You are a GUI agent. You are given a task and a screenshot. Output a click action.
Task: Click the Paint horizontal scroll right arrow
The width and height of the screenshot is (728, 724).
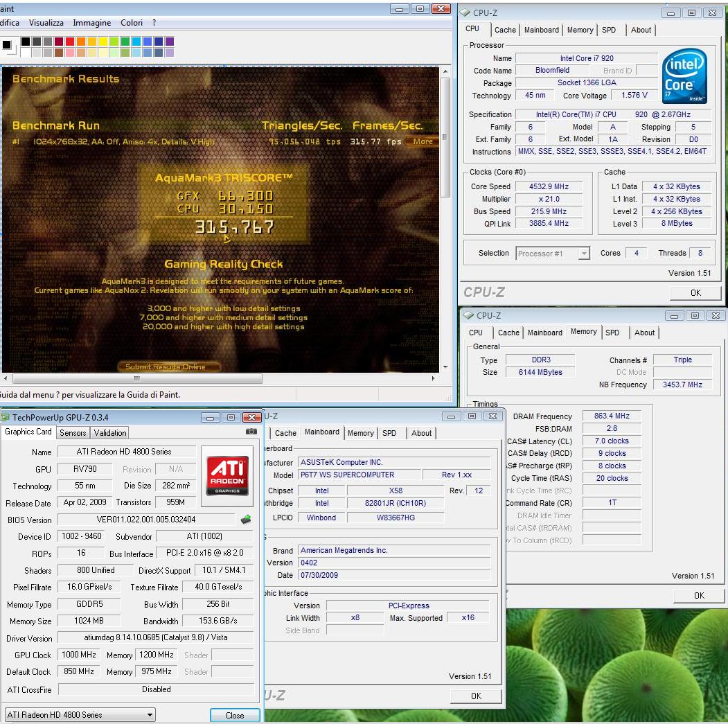[x=433, y=378]
